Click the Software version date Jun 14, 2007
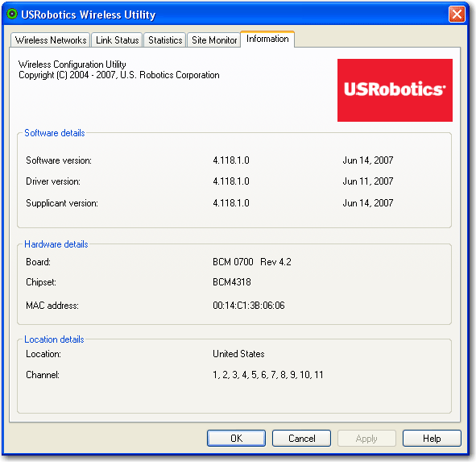Viewport: 476px width, 462px height. (x=368, y=160)
